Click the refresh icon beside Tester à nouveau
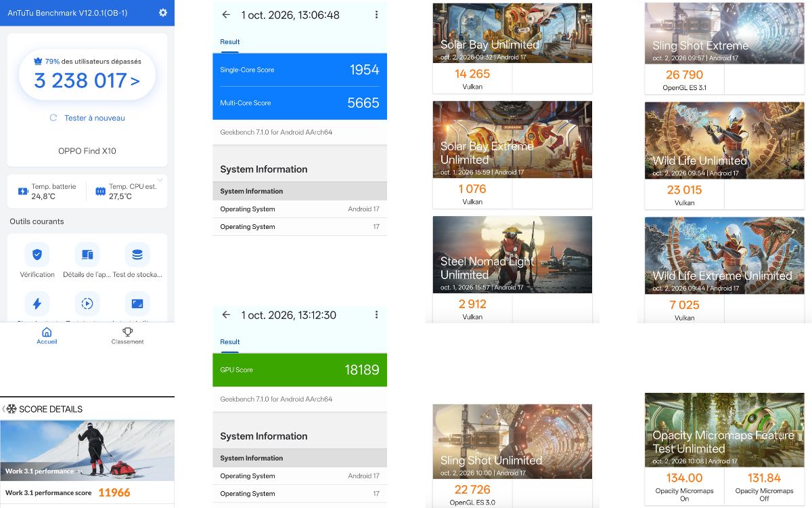812x508 pixels. coord(53,118)
